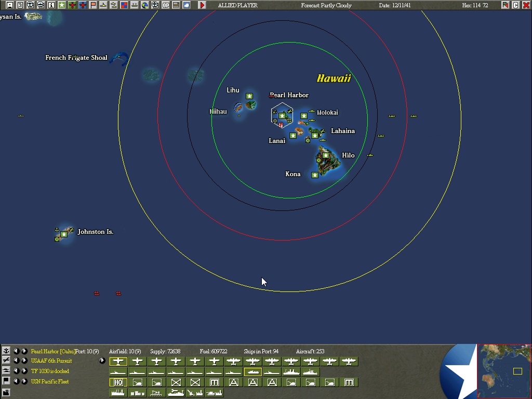The height and width of the screenshot is (399, 532).
Task: Click the stacked resources industry icon
Action: 137,393
